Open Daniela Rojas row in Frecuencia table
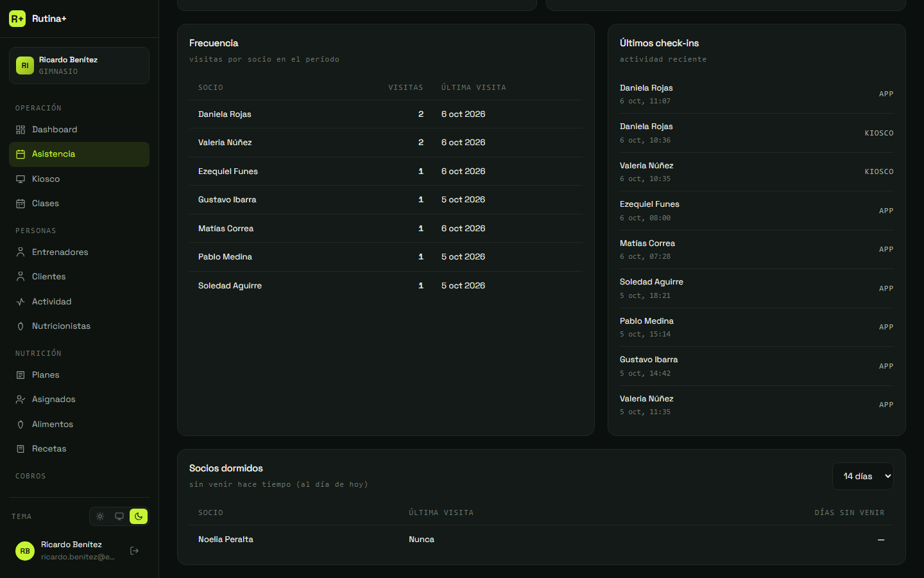This screenshot has height=578, width=924. 386,114
